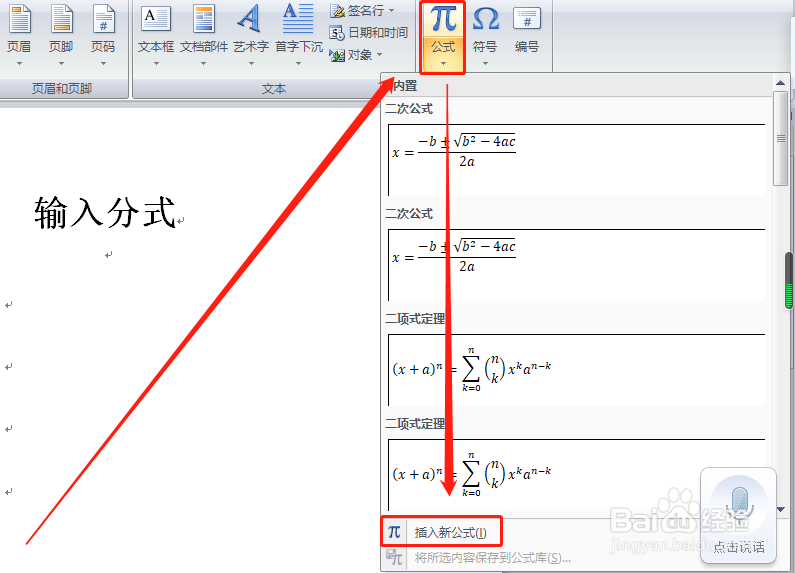Select the second 二项式定理 equation preview
Viewport: 795px width, 573px height.
[576, 474]
